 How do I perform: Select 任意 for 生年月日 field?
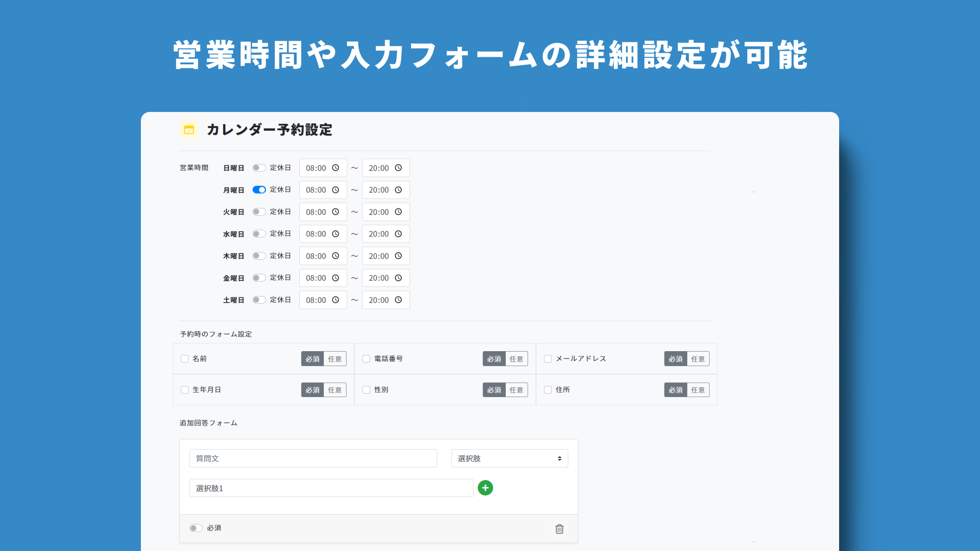coord(335,390)
